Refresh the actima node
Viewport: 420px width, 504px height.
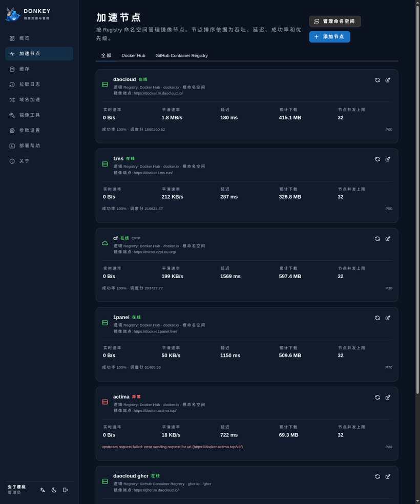377,397
